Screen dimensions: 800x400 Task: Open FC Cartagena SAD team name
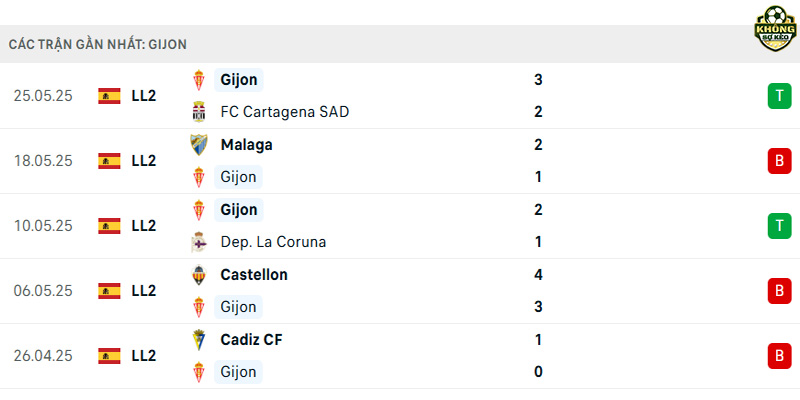coord(285,112)
